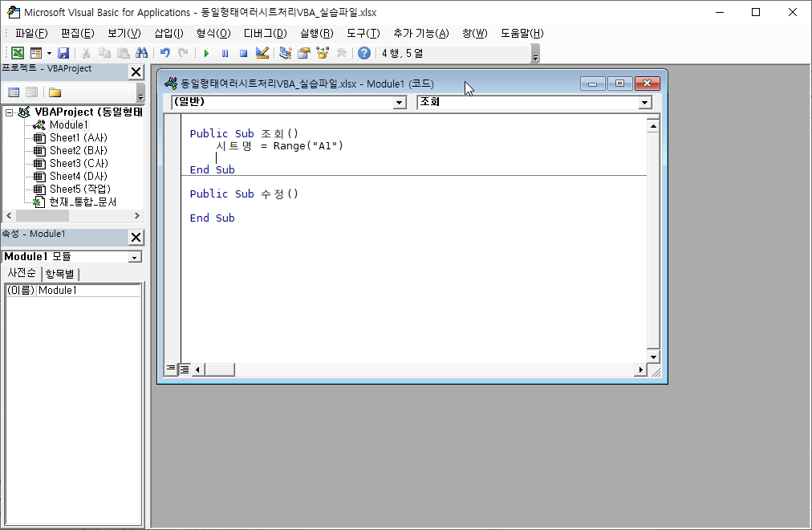Open the 디버그(D) menu
The height and width of the screenshot is (530, 812).
[265, 33]
